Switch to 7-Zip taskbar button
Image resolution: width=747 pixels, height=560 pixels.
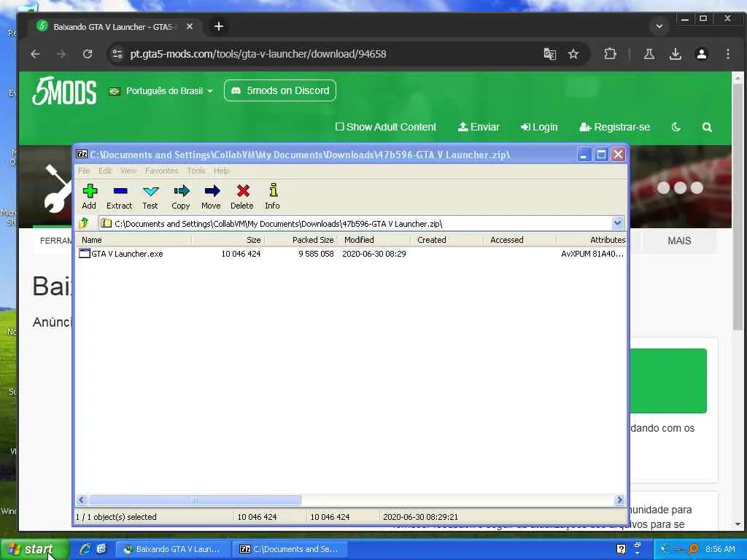click(x=292, y=549)
